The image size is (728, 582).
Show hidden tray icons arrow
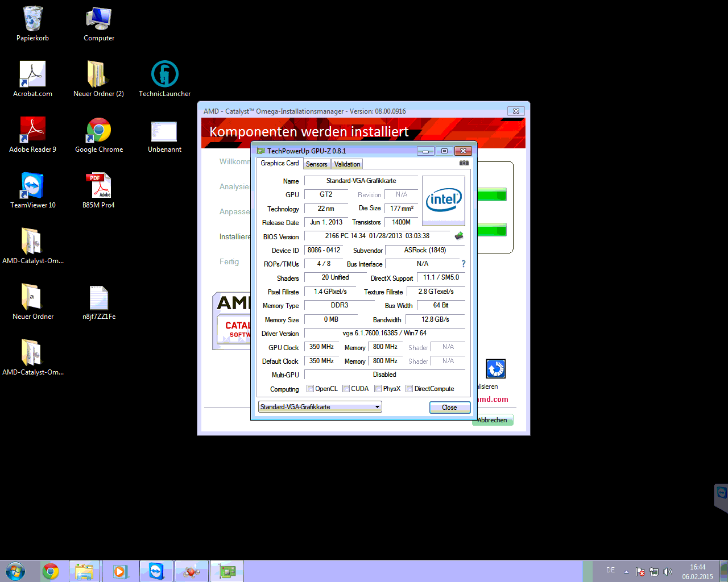point(626,572)
